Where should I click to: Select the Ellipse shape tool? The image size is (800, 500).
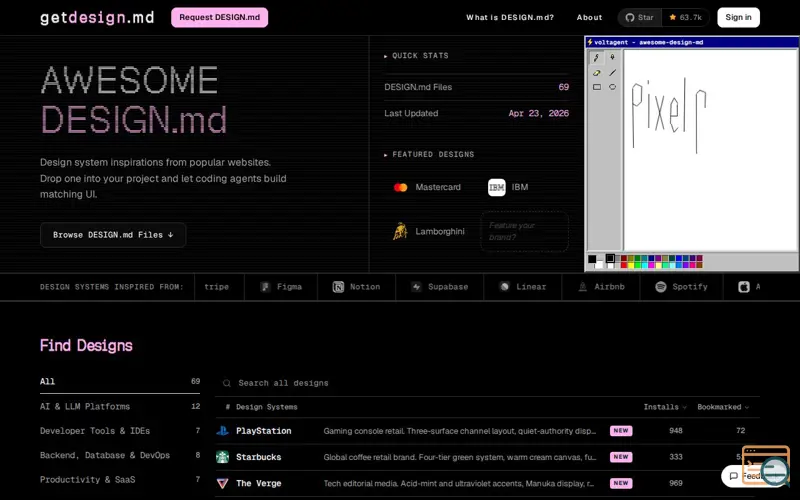click(x=612, y=87)
